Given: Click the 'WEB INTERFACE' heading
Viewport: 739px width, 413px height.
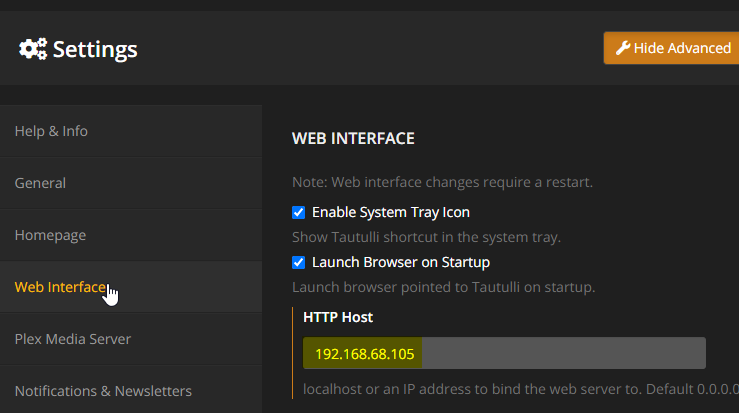Looking at the screenshot, I should 353,139.
